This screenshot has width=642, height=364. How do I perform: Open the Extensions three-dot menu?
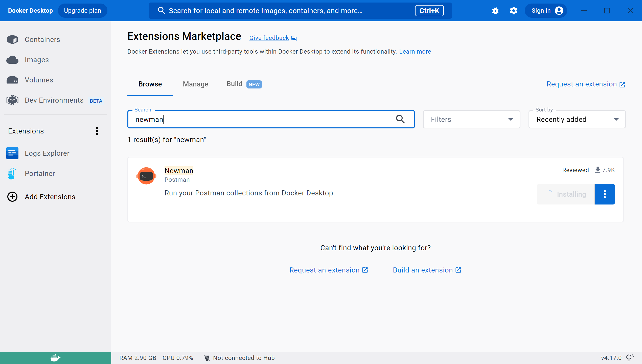97,131
